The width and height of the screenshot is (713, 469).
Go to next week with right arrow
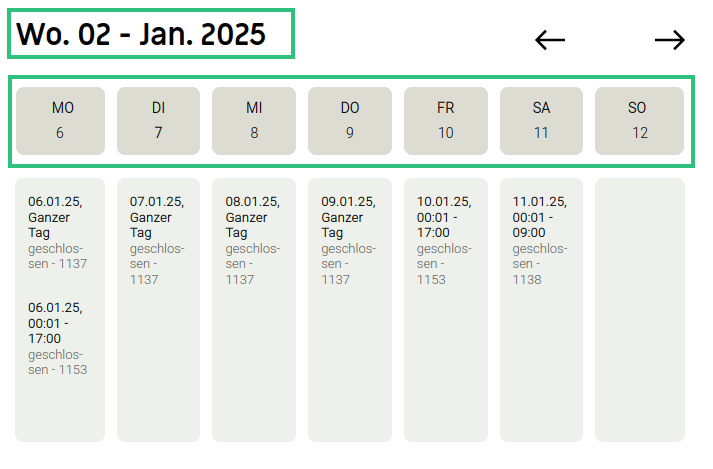coord(670,40)
